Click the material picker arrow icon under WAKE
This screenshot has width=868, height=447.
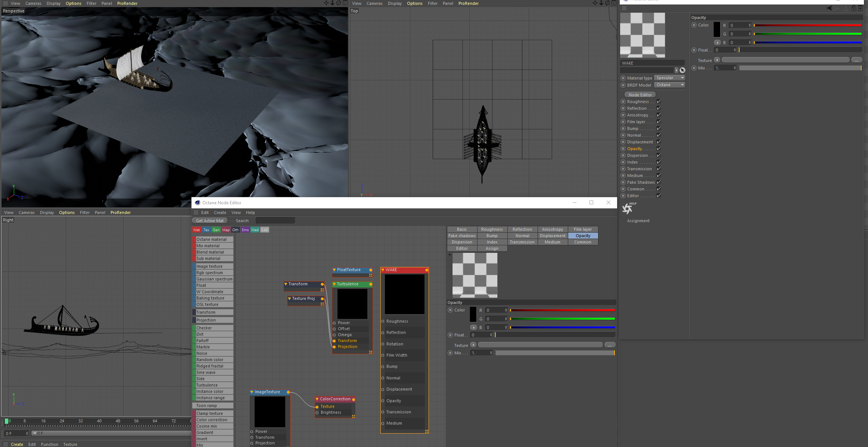click(682, 70)
